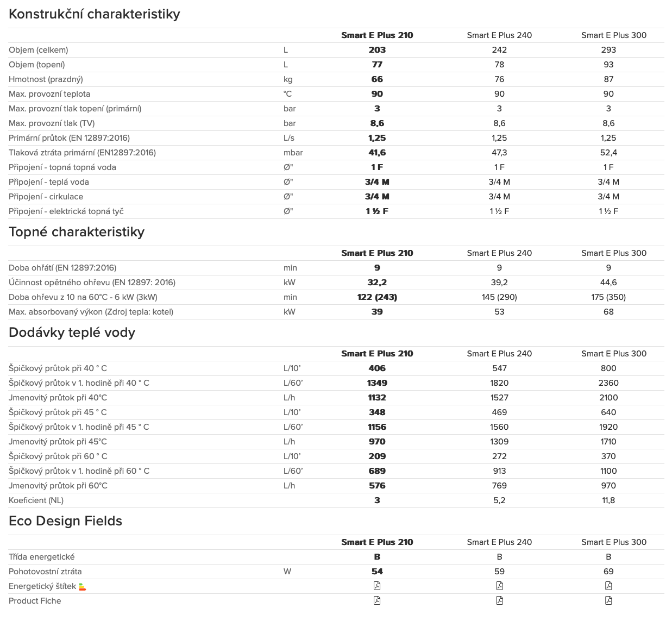This screenshot has height=627, width=672.
Task: Open Product Fiche PDF for Smart E Plus 210
Action: pyautogui.click(x=377, y=600)
